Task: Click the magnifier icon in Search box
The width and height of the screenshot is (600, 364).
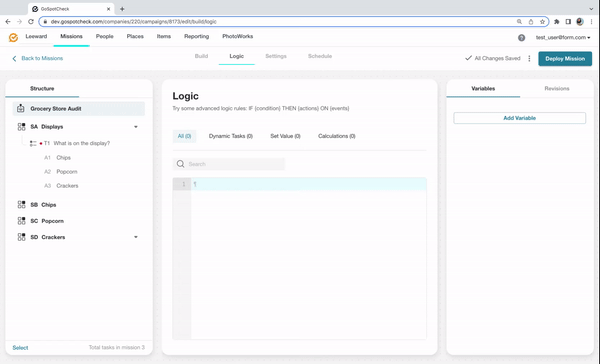Action: pos(181,164)
